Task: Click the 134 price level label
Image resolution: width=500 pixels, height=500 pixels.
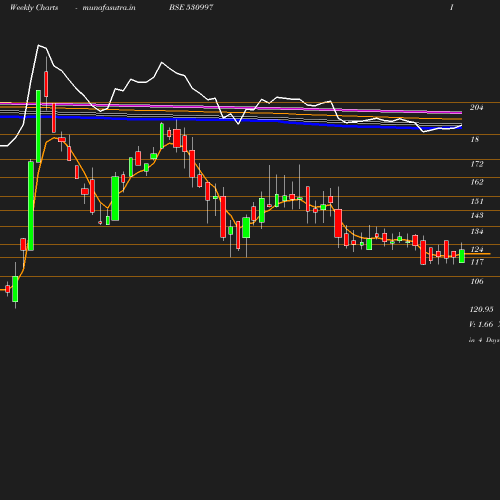Action: tap(477, 231)
